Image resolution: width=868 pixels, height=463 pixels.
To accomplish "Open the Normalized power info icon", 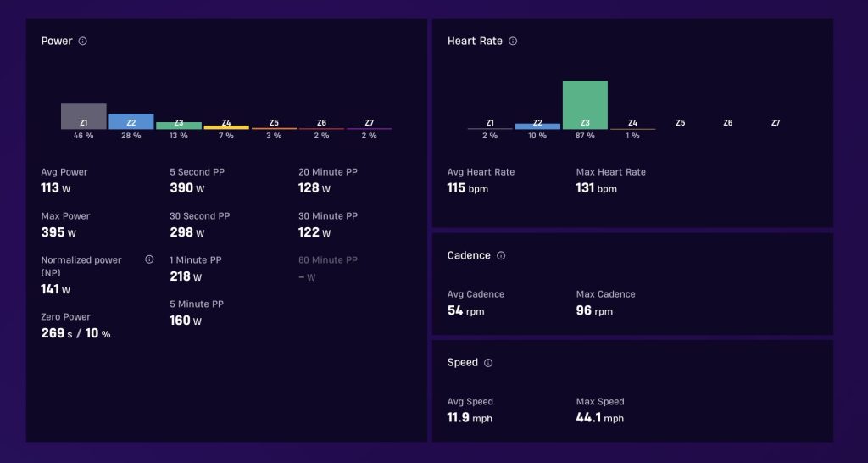I will 149,259.
